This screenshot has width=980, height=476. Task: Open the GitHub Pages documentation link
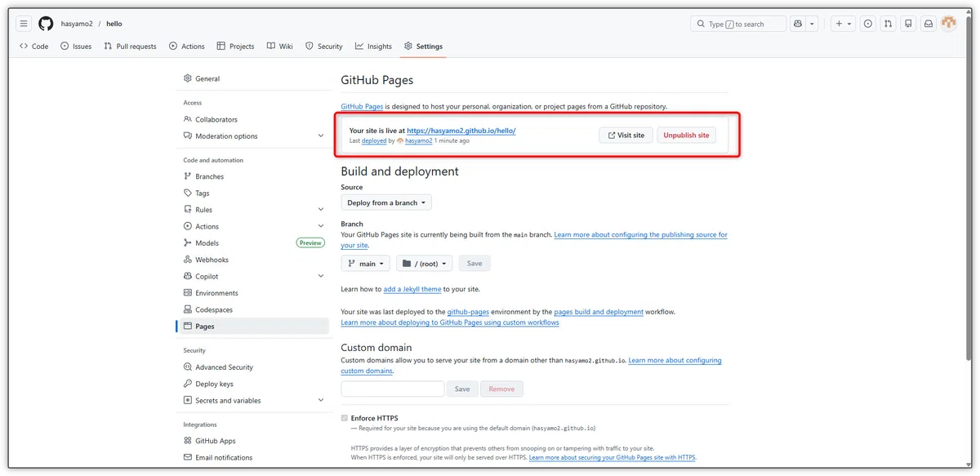pos(362,106)
